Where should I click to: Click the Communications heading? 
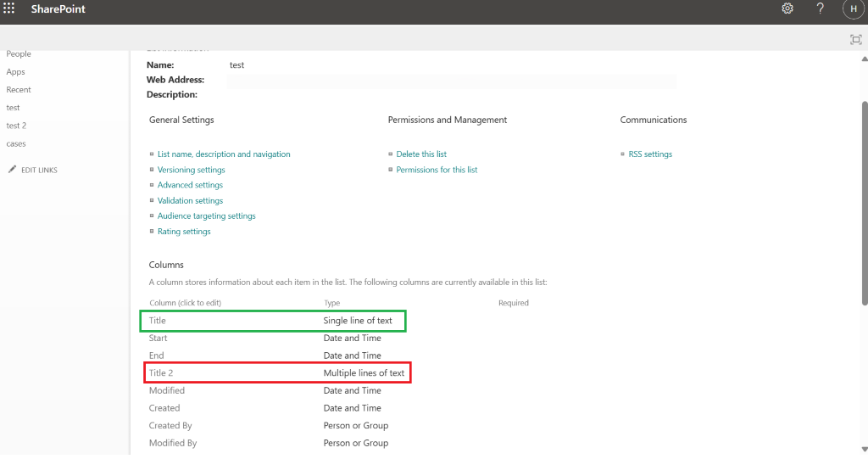(654, 120)
